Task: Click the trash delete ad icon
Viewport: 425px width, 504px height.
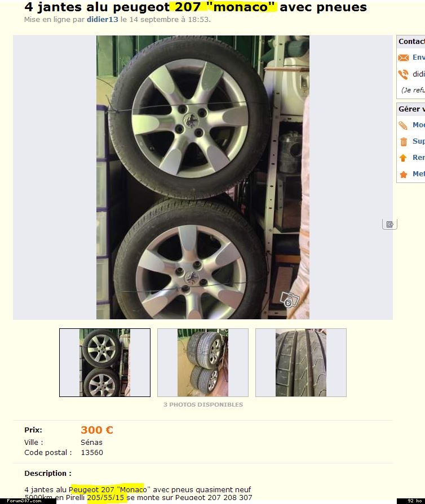Action: 404,141
